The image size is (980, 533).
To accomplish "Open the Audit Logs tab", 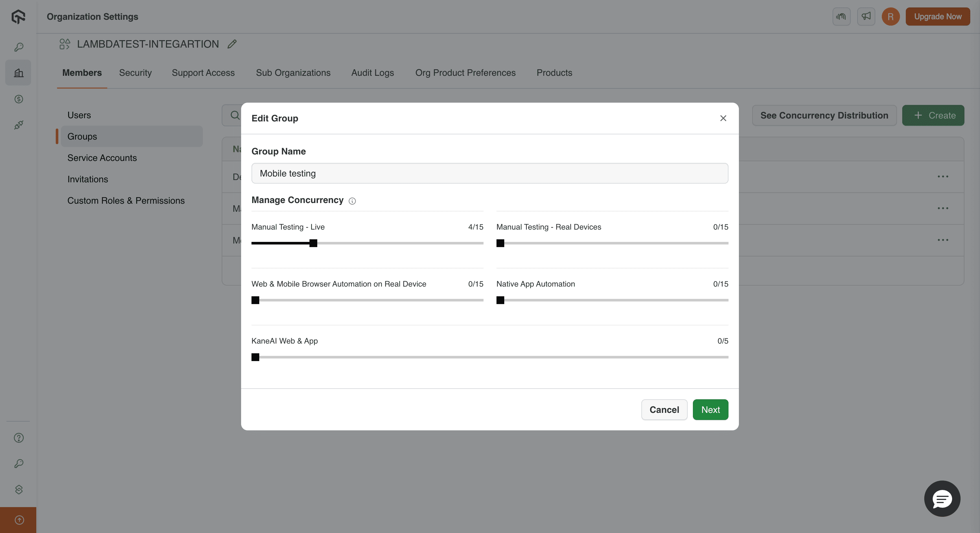I will point(372,73).
